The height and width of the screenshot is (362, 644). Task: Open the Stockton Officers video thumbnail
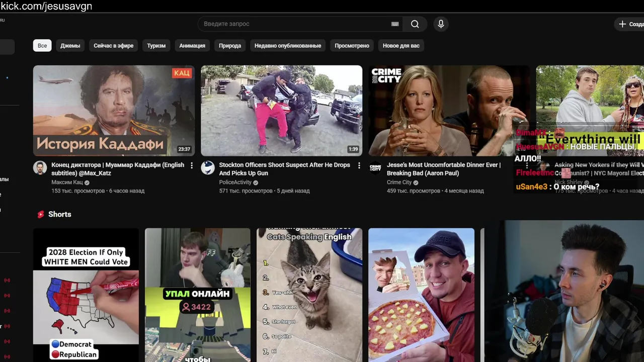point(282,111)
